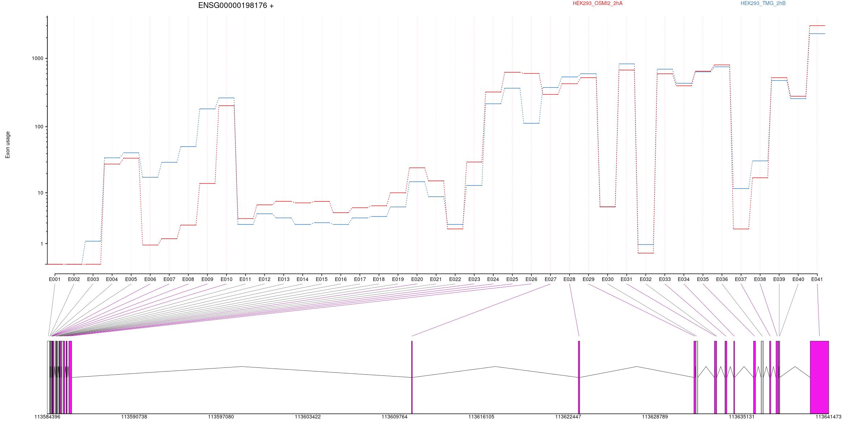Click the blue E032 usage line segment
This screenshot has width=868, height=434.
coord(646,244)
